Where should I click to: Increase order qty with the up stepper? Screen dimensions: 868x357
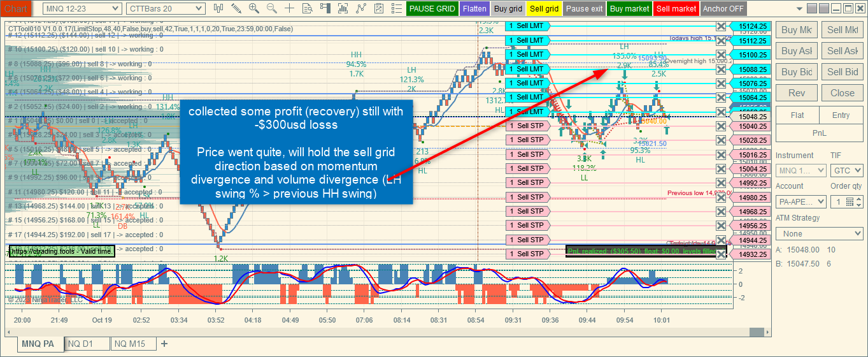coord(859,199)
